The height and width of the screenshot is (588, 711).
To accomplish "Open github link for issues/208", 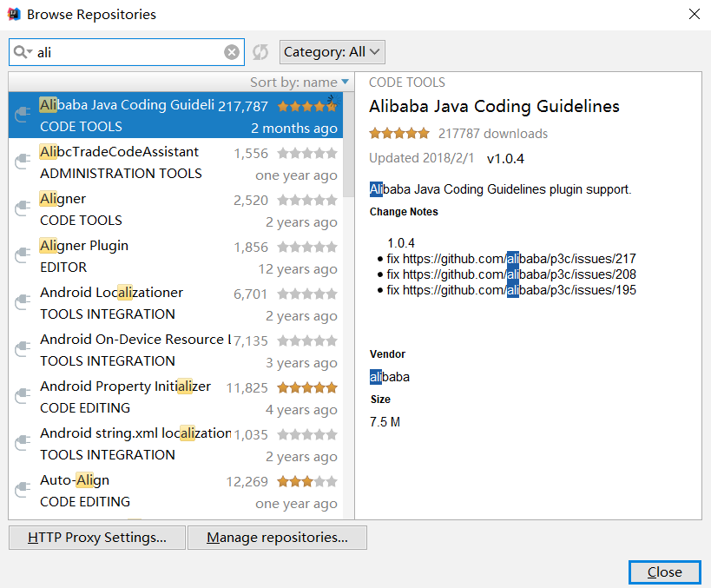I will pos(519,274).
